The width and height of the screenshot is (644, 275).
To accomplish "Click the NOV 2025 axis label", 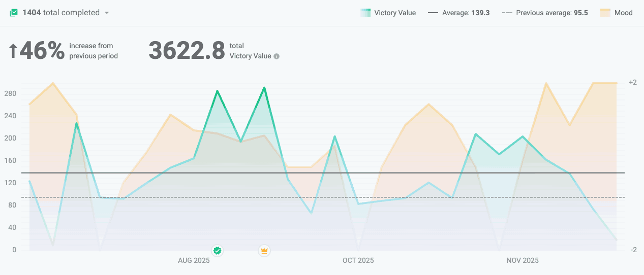I will [522, 261].
